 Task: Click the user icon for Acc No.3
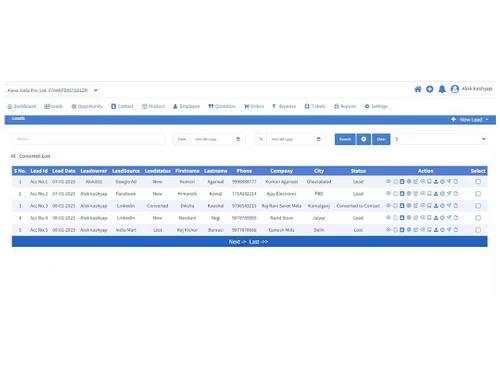[x=436, y=206]
